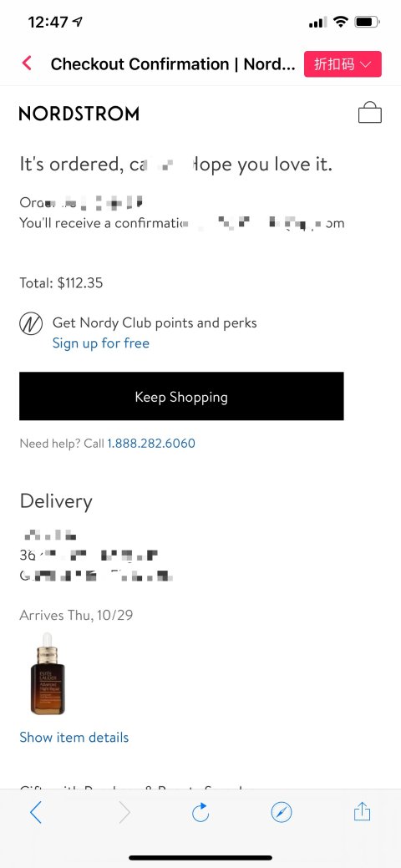401x868 pixels.
Task: Go back with browser back arrow
Action: (36, 813)
